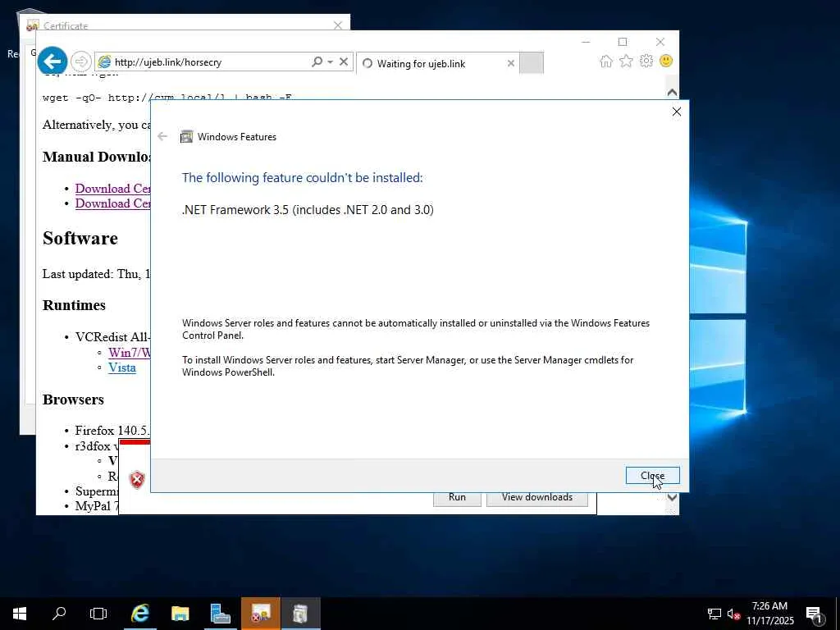Screen dimensions: 840x630
Task: Open the address bar search dropdown arrow
Action: tap(330, 62)
